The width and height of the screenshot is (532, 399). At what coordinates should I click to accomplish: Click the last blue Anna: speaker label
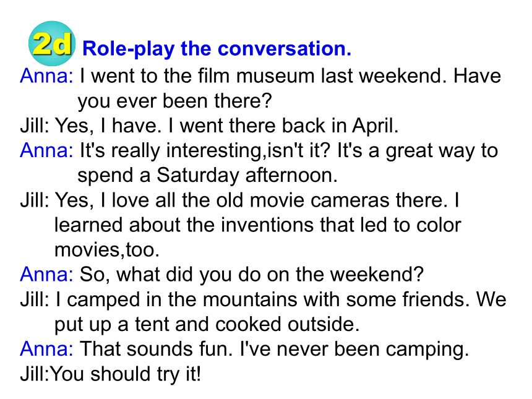click(x=46, y=349)
